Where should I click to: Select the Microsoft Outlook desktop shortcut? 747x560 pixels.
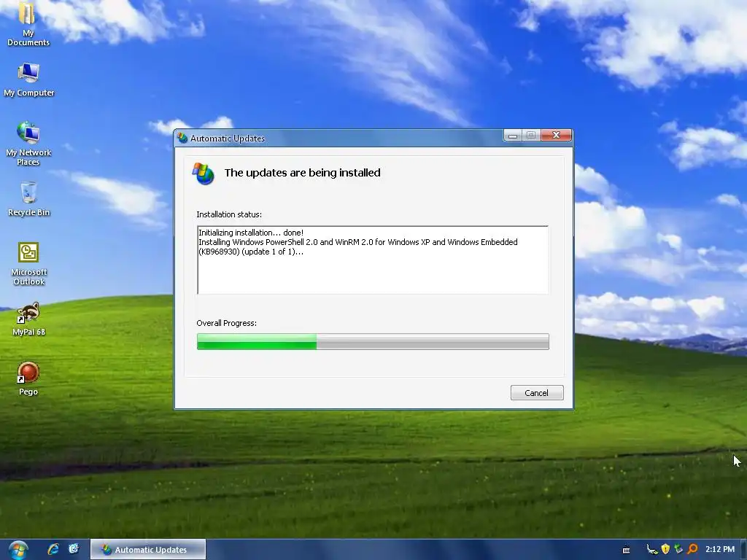coord(28,262)
